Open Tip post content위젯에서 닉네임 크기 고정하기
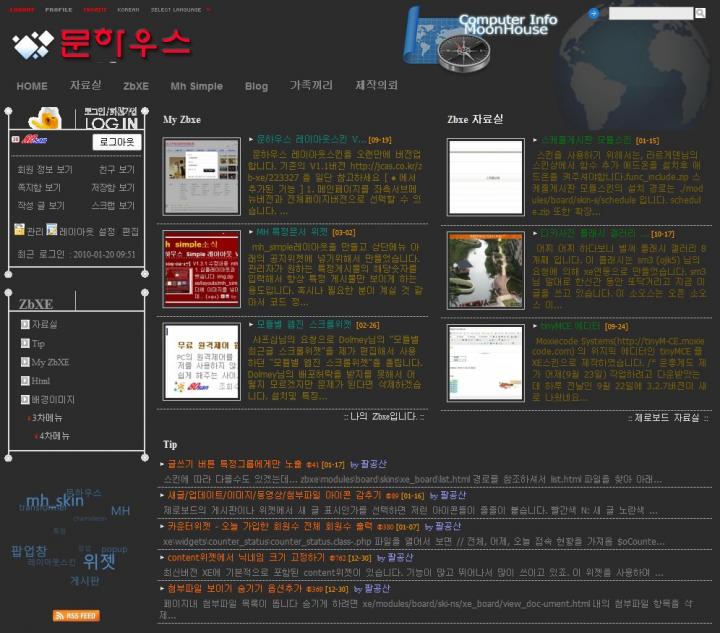This screenshot has width=720, height=633. click(246, 557)
